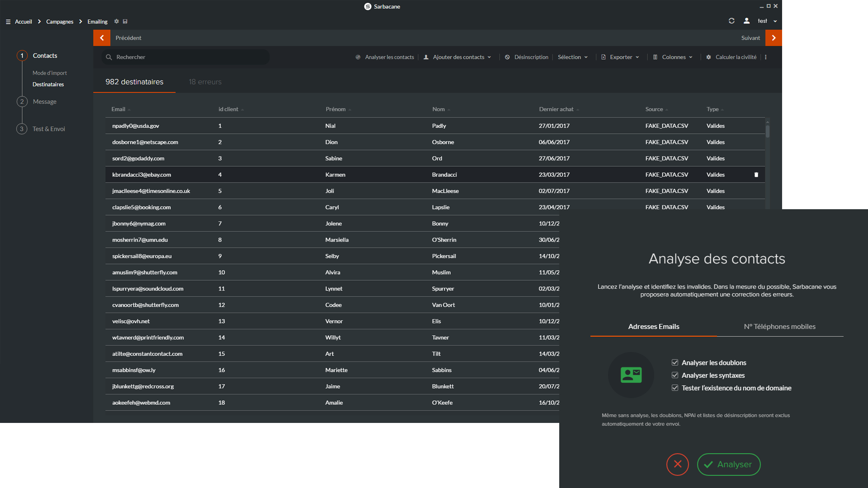
Task: Expand the Exporter dropdown
Action: 620,57
